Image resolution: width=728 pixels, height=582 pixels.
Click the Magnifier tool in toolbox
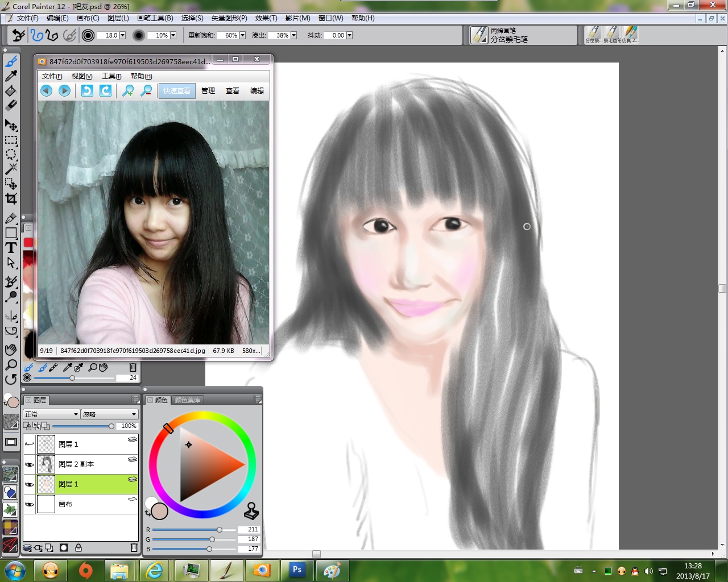[x=11, y=364]
